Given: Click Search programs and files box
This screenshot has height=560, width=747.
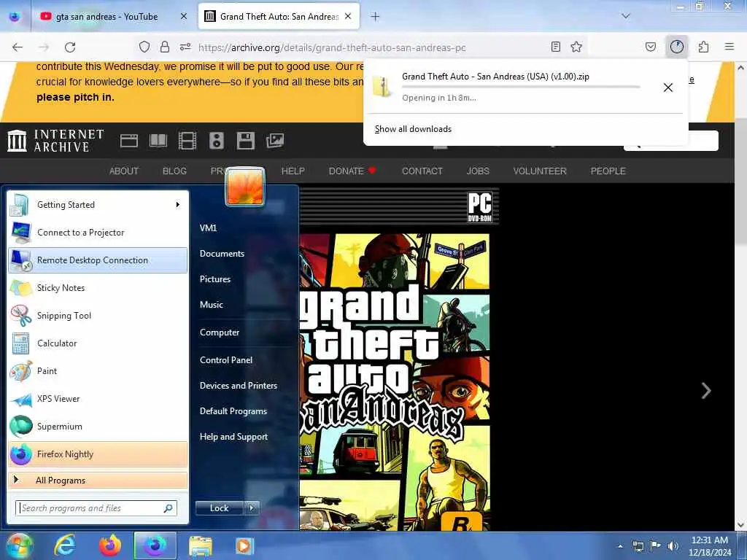Looking at the screenshot, I should 96,508.
